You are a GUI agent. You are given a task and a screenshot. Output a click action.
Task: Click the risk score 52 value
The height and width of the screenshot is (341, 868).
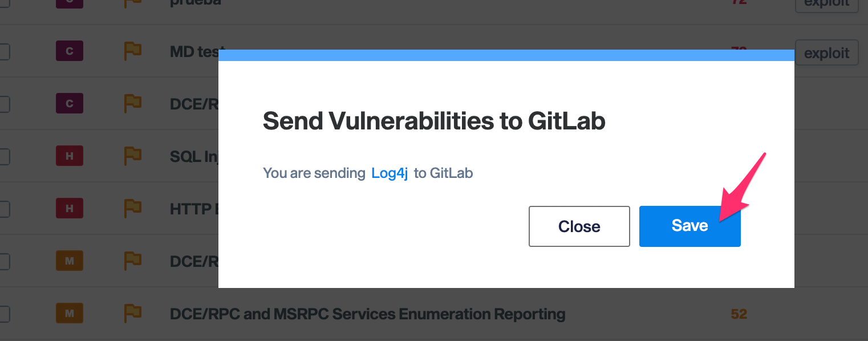pos(739,314)
